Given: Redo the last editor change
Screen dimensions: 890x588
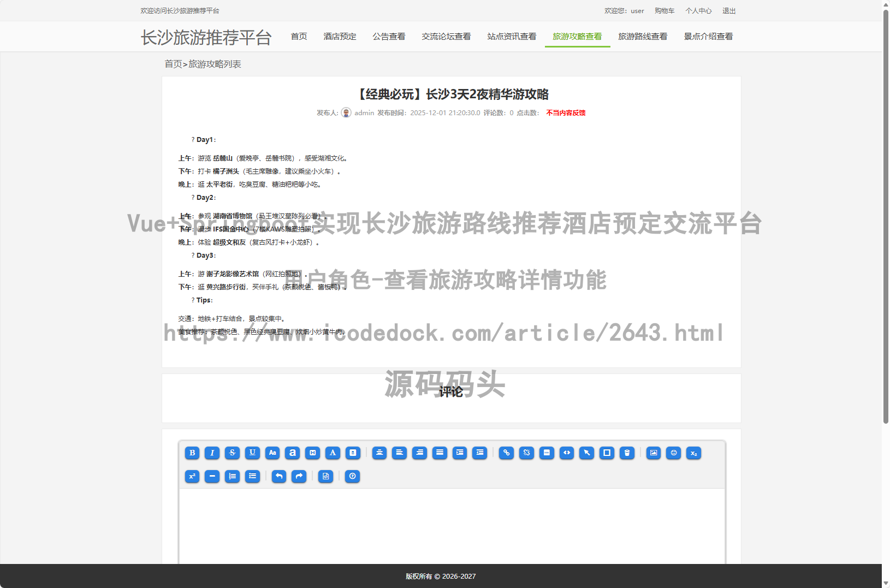Looking at the screenshot, I should click(299, 476).
